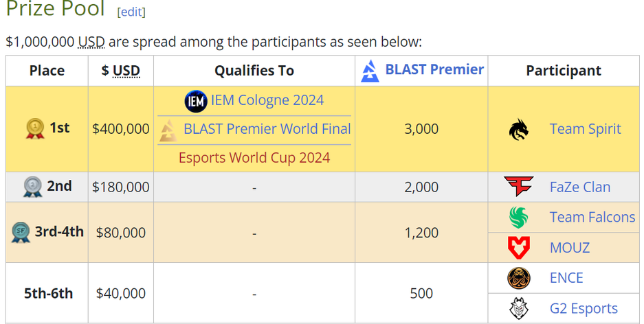Click the Team Falcons green logo
The height and width of the screenshot is (324, 644).
coord(519,218)
